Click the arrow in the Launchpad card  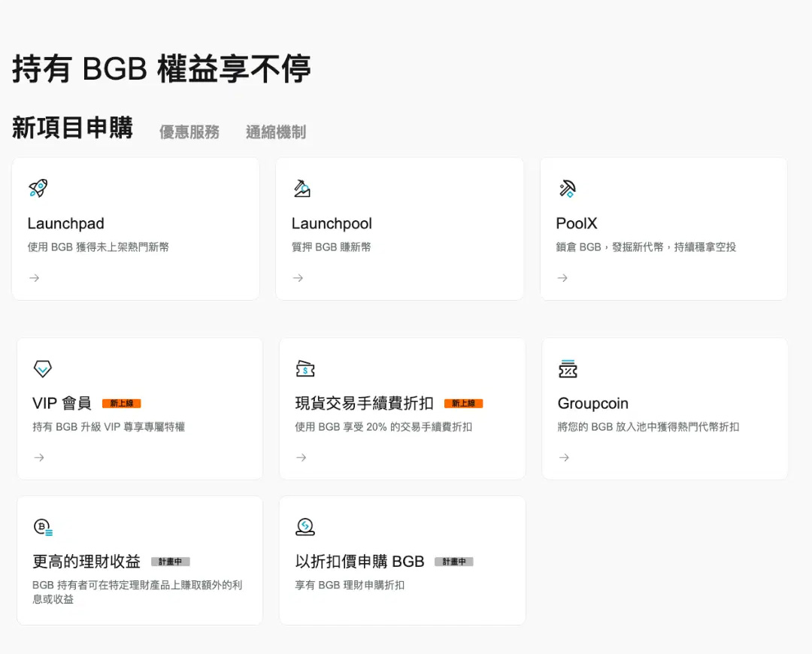pyautogui.click(x=34, y=278)
